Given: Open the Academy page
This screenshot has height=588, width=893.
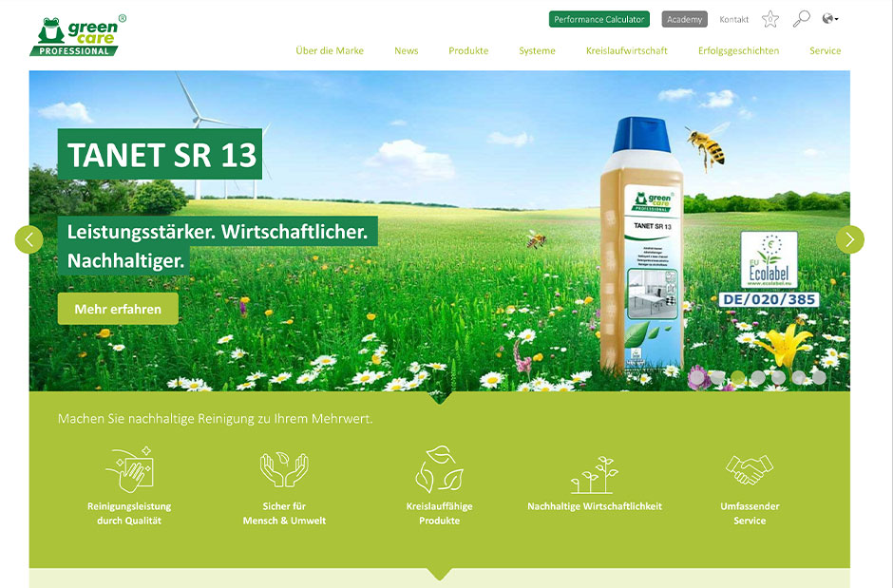Looking at the screenshot, I should [x=685, y=19].
